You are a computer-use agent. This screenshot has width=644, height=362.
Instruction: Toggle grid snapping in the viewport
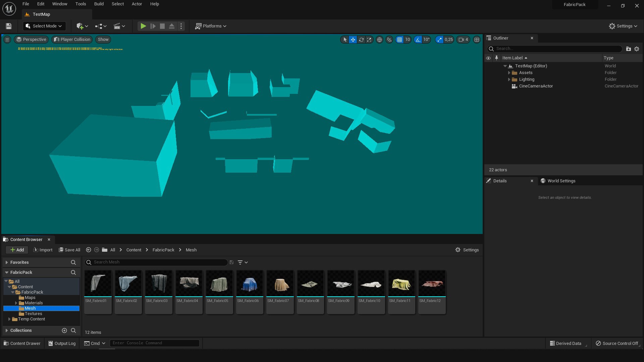(x=400, y=39)
